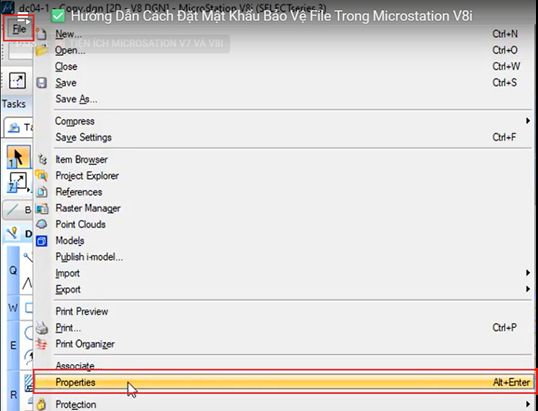Click the Print printer icon
The image size is (538, 411).
pos(42,328)
